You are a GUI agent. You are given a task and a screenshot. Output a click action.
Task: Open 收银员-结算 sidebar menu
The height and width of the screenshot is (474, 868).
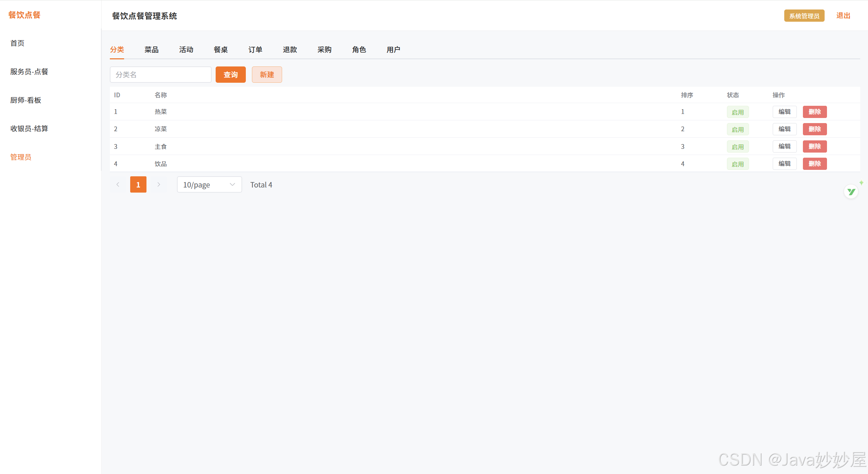point(29,129)
